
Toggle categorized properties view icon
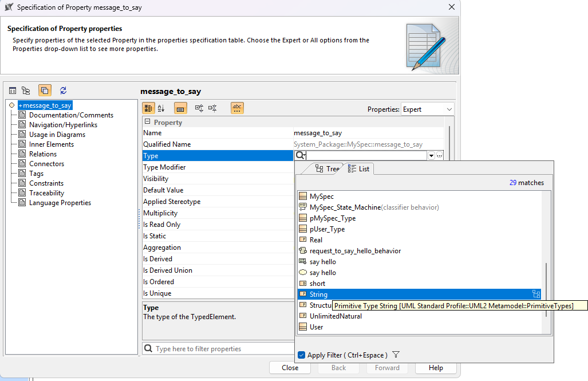tap(148, 108)
